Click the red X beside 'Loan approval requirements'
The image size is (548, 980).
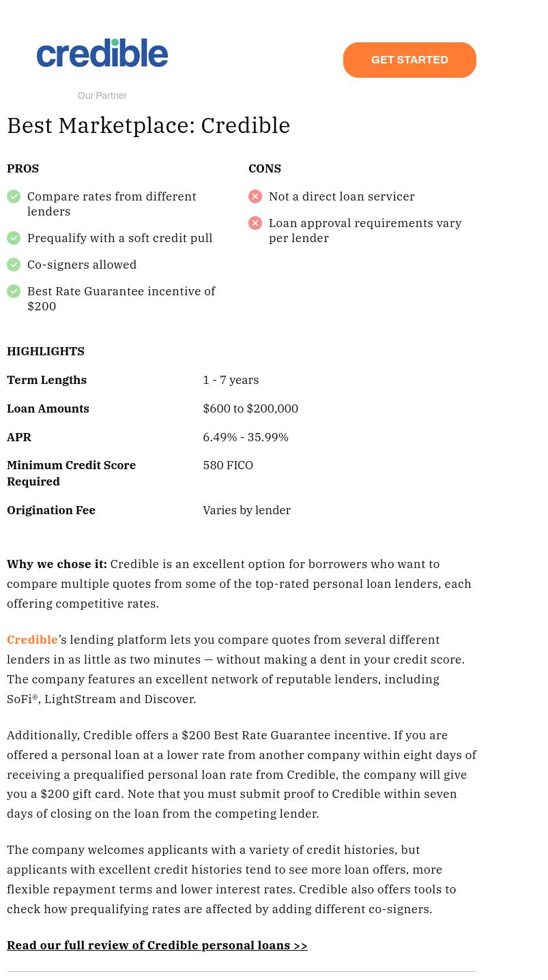pyautogui.click(x=255, y=224)
